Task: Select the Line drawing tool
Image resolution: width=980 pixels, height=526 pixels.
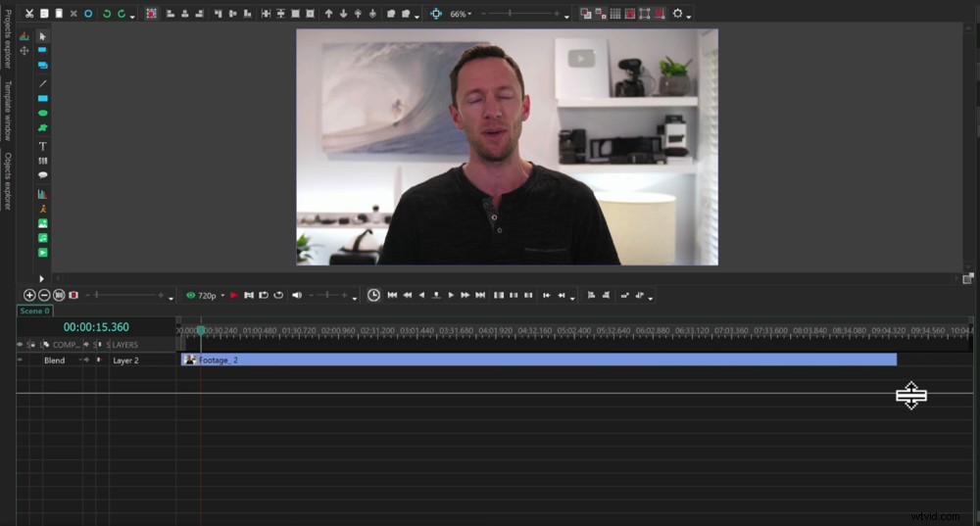Action: (x=42, y=83)
